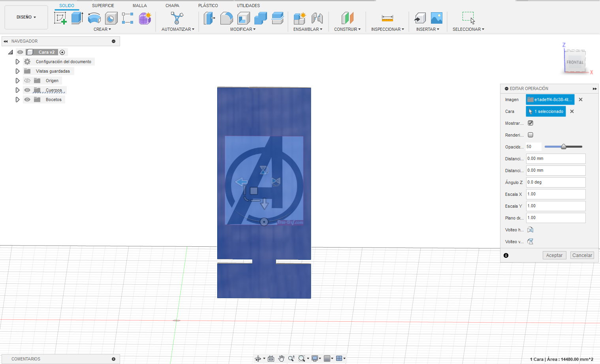The width and height of the screenshot is (600, 364).
Task: Open the Agujero (hole) tool
Action: (x=111, y=18)
